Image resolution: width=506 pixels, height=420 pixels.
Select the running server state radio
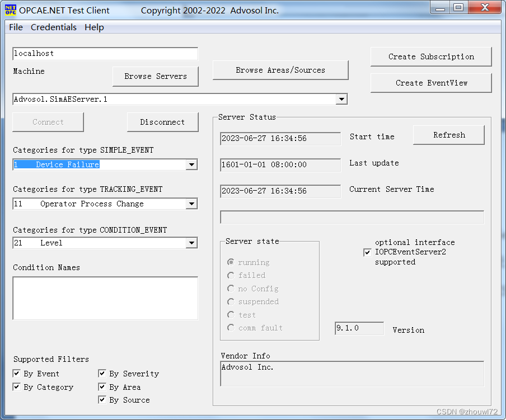[x=231, y=262]
